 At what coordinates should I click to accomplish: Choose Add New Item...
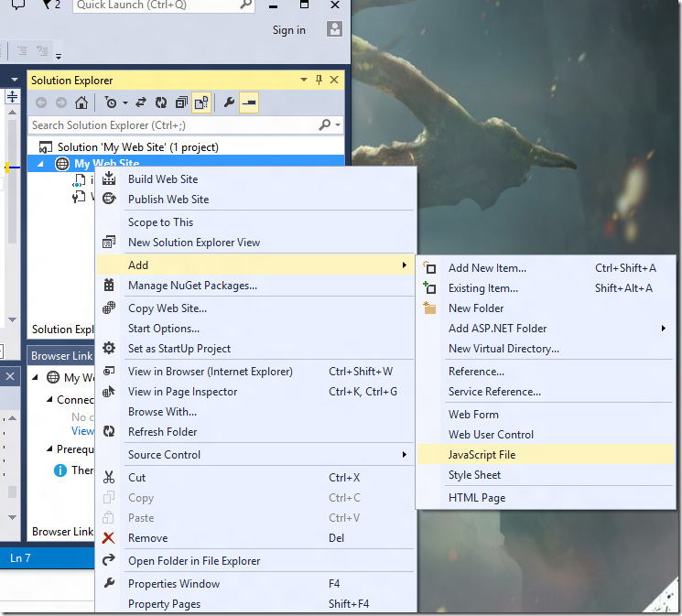point(546,268)
